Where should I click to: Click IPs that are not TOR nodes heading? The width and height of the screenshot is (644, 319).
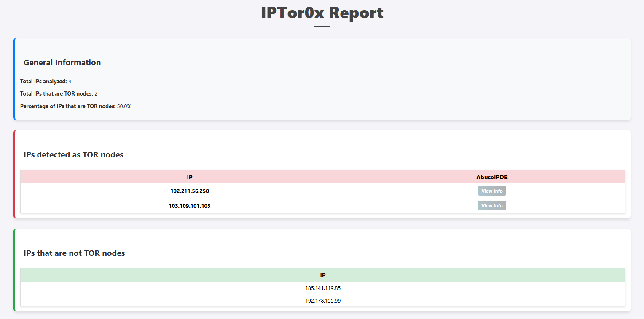click(74, 253)
